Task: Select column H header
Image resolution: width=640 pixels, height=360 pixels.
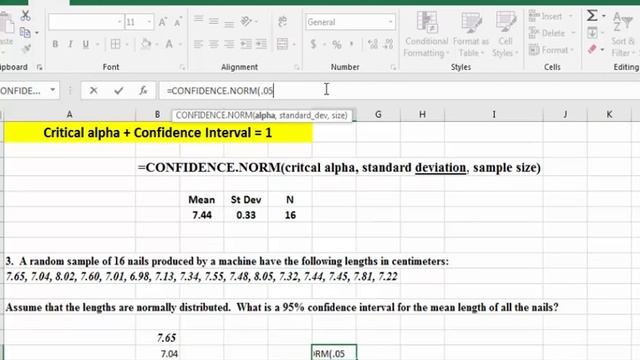Action: point(422,115)
